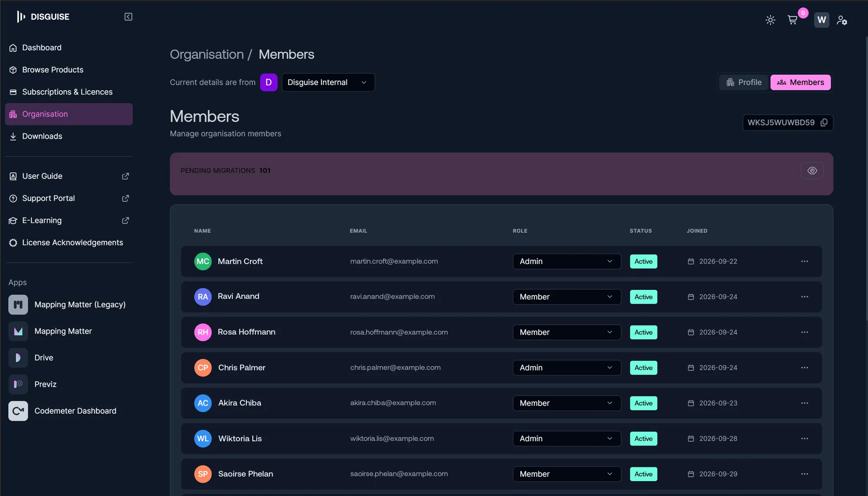Click Ravi Anand's RA avatar

point(203,297)
